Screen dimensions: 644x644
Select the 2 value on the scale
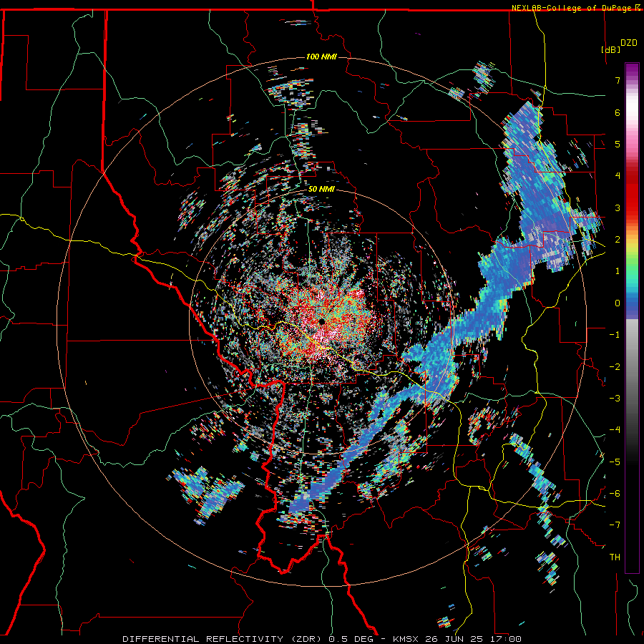tap(618, 240)
